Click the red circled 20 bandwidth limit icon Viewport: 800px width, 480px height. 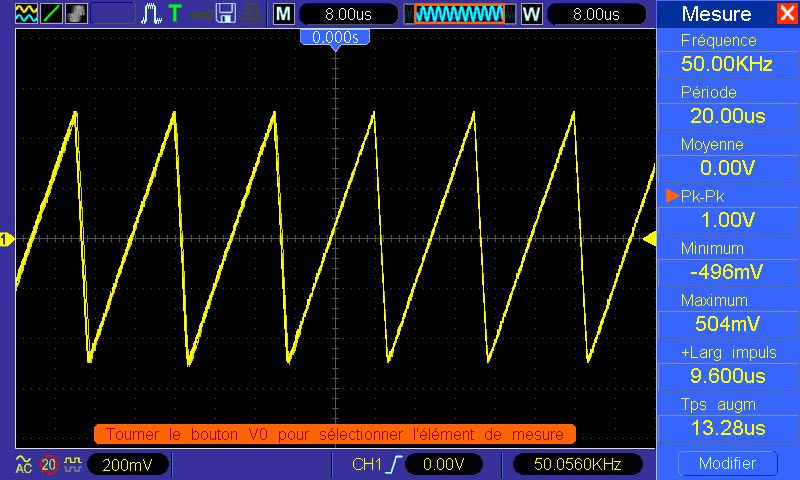48,464
